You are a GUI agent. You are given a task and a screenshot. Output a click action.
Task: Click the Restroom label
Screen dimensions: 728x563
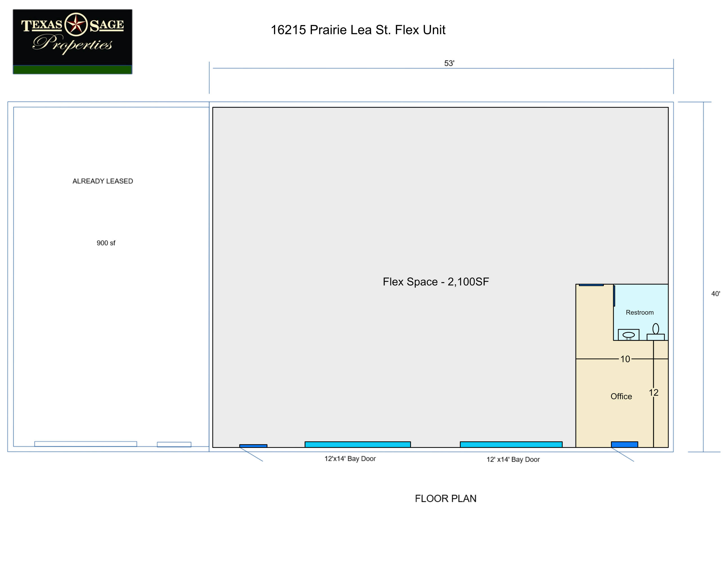(640, 312)
